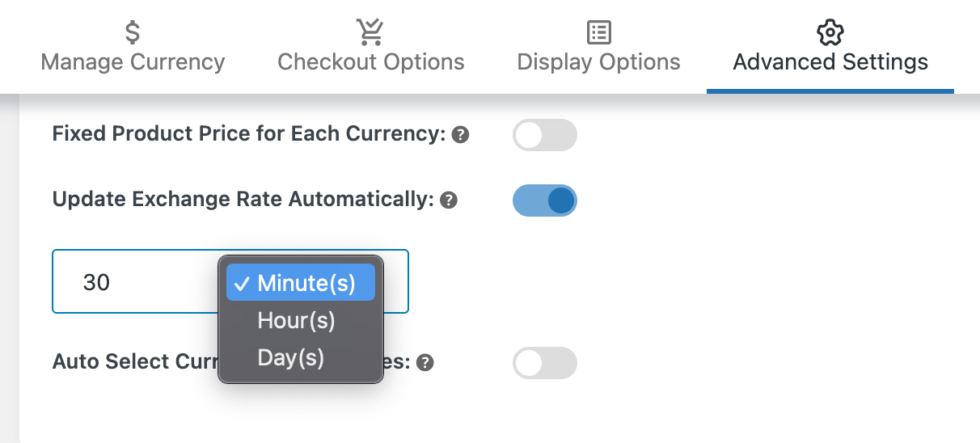The width and height of the screenshot is (980, 443).
Task: Go to the Display Options tab
Action: tap(598, 62)
